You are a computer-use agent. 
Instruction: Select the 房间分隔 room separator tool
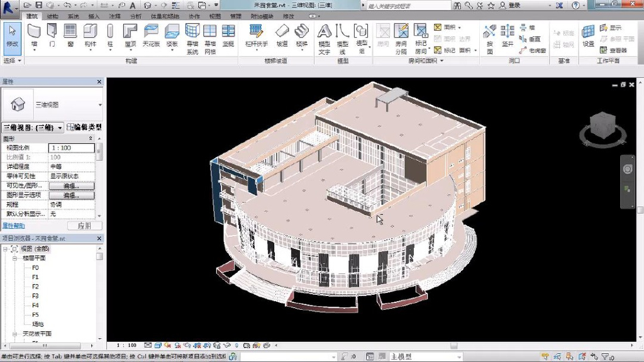(x=401, y=39)
